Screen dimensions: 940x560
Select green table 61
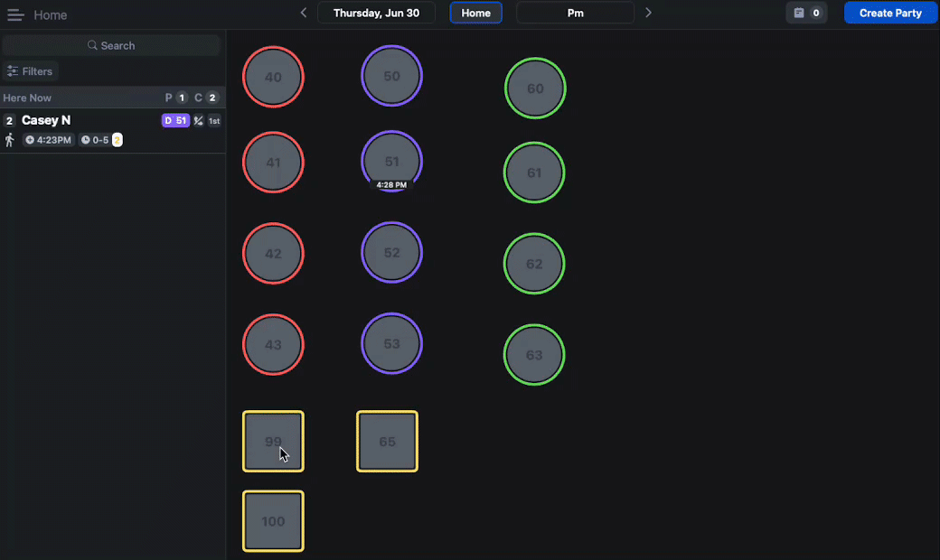click(534, 173)
